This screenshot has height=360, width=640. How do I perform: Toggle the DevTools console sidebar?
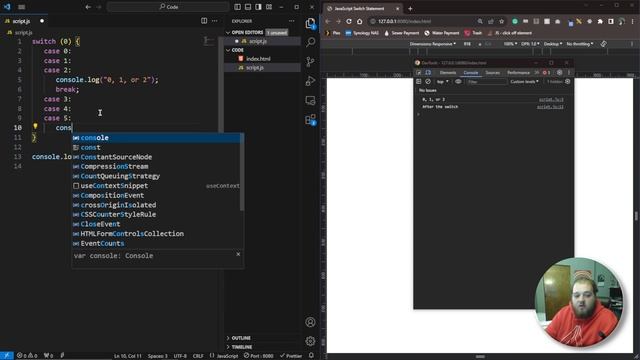(x=418, y=82)
